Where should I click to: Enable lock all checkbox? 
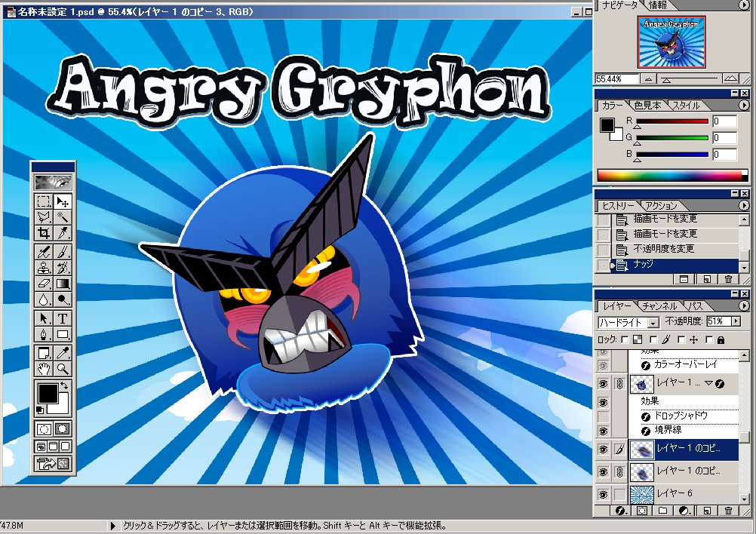[x=709, y=339]
